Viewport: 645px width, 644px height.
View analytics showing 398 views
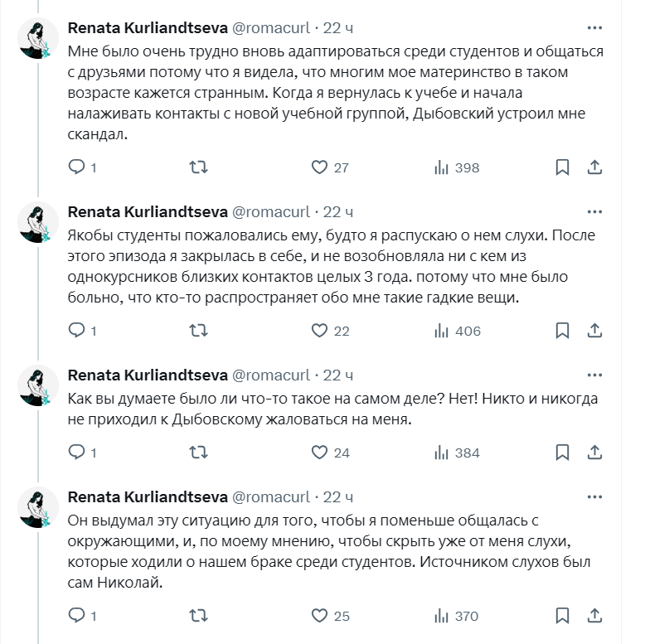[457, 167]
